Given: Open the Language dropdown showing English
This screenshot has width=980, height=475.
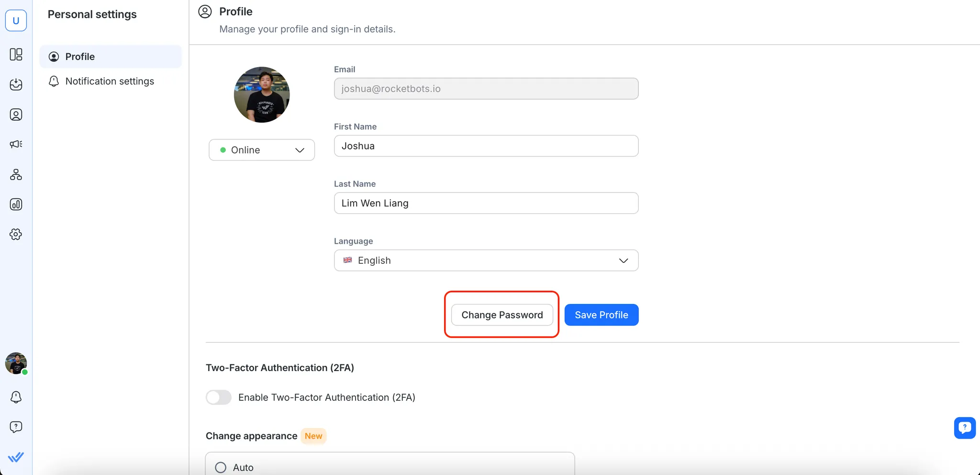Looking at the screenshot, I should click(486, 260).
